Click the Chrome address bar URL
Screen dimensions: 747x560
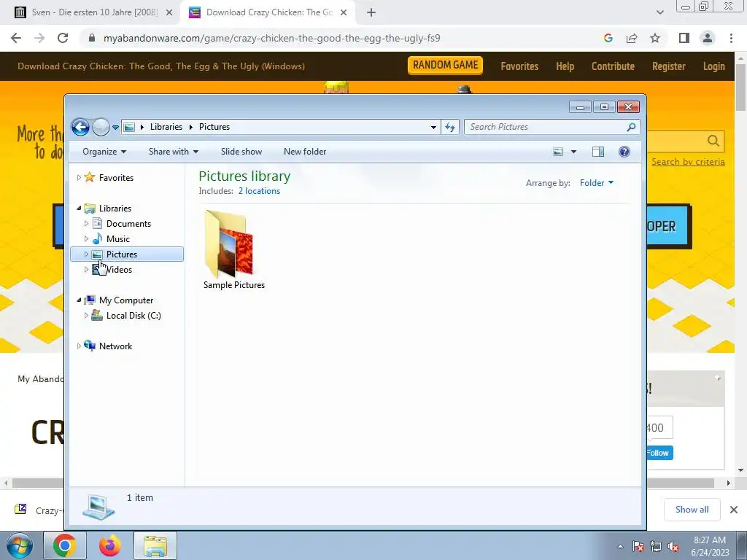pos(271,38)
